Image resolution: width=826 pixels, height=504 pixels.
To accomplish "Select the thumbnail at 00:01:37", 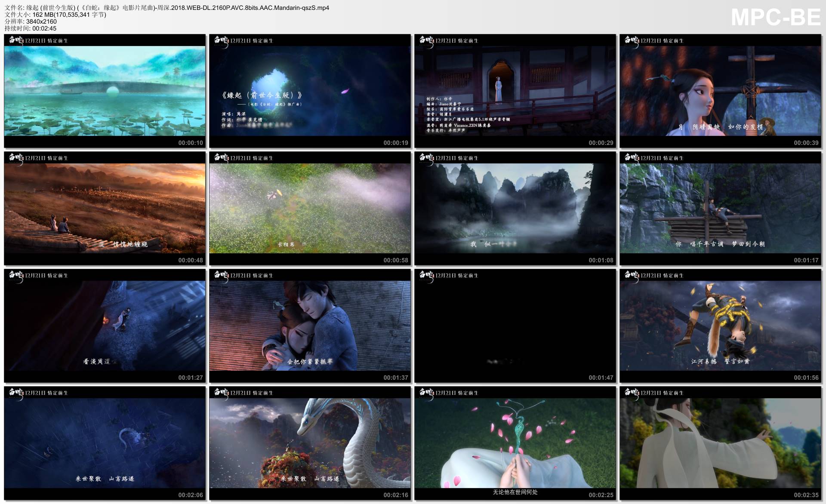I will 310,326.
